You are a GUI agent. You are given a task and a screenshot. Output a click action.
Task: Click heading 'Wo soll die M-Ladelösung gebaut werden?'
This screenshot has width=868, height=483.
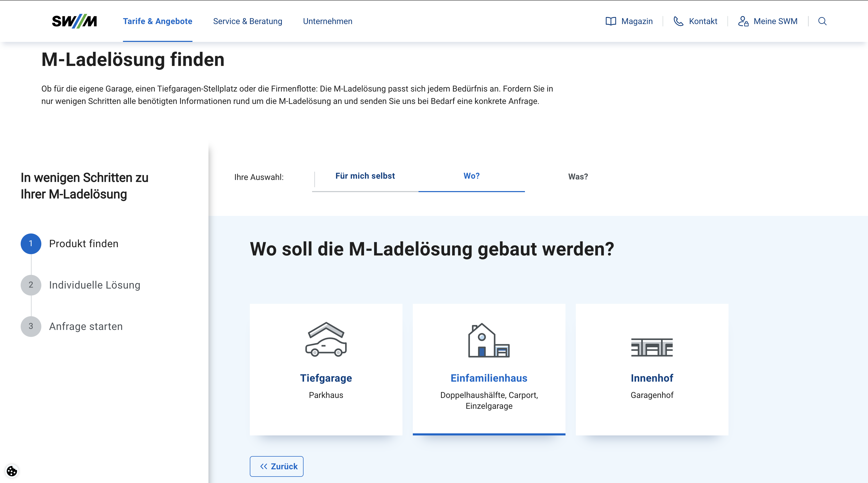coord(432,249)
